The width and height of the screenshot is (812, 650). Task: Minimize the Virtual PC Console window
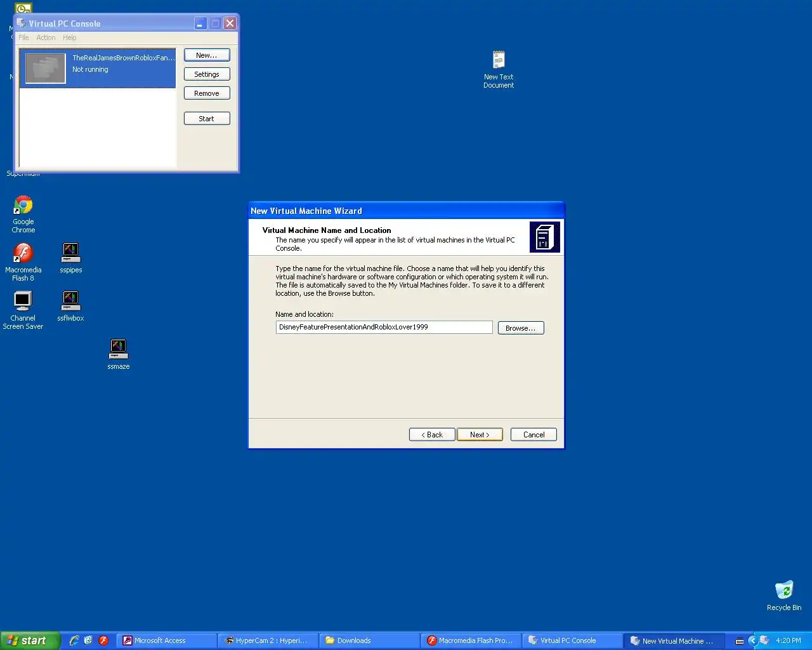(x=200, y=23)
